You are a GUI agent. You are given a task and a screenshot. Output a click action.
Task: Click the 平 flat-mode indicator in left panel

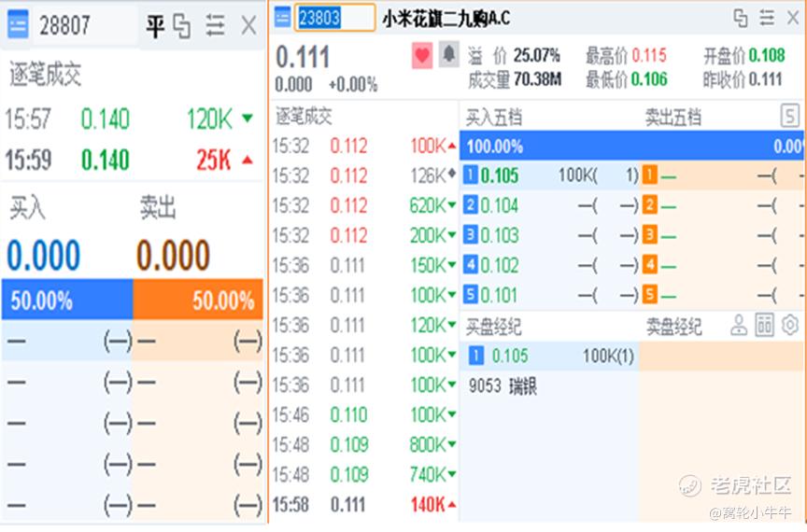pos(155,26)
